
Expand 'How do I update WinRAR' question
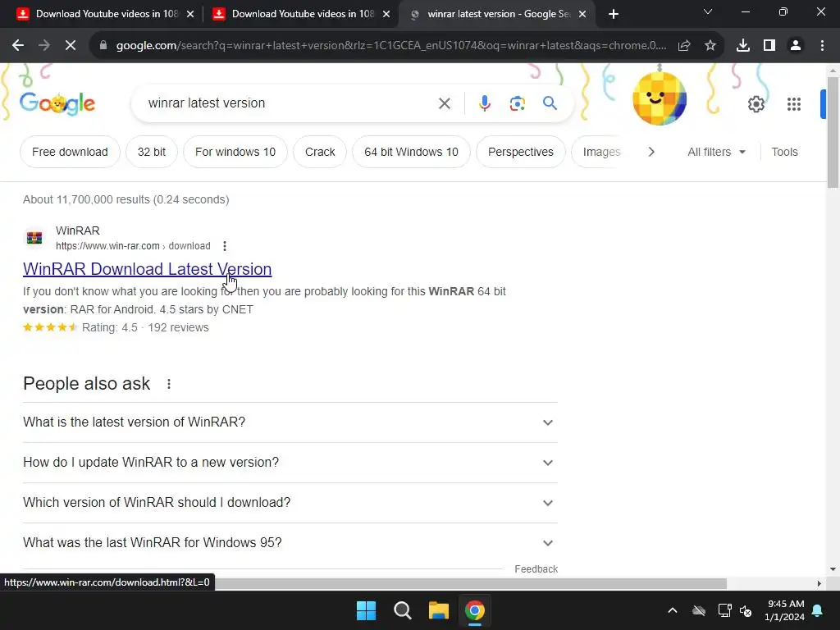(x=290, y=463)
